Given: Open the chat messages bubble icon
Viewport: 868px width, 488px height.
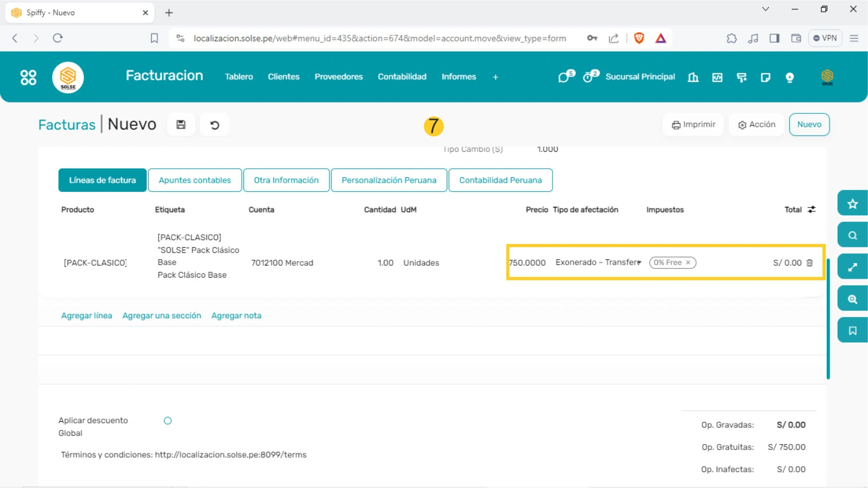Looking at the screenshot, I should click(x=564, y=77).
